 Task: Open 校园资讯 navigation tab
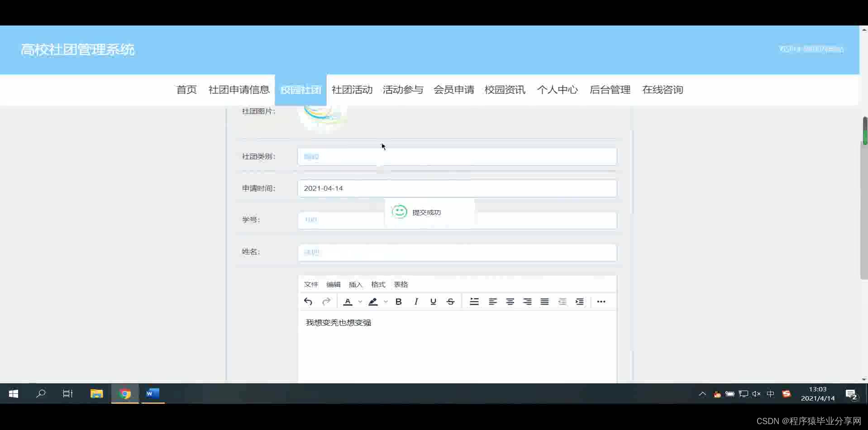pos(505,90)
